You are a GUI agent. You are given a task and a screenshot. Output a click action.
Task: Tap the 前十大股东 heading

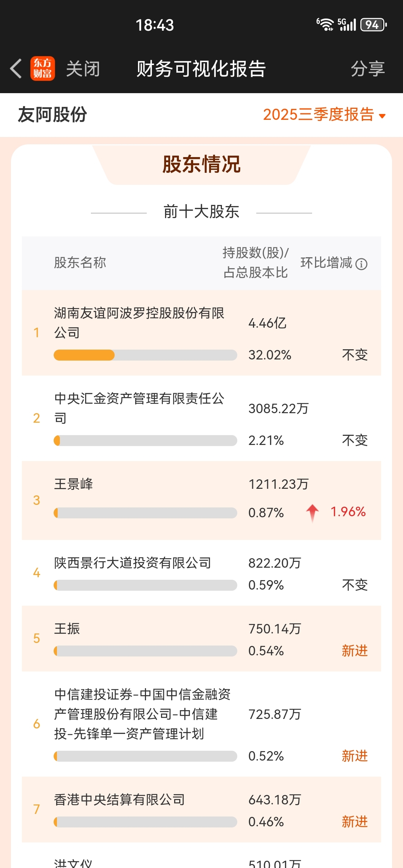[201, 212]
